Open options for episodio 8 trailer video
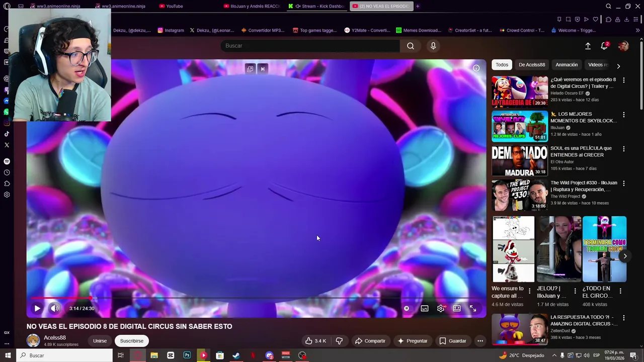Viewport: 644px width, 362px height. pos(624,80)
